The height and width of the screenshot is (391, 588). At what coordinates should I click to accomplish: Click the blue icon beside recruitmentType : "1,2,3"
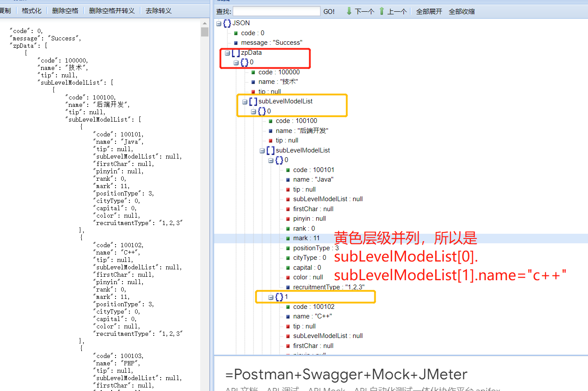coord(288,288)
